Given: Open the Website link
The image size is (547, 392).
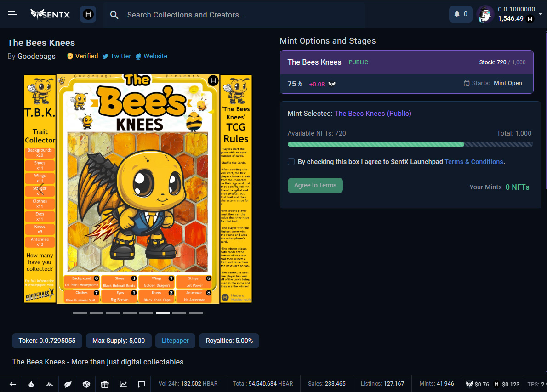Looking at the screenshot, I should point(151,56).
